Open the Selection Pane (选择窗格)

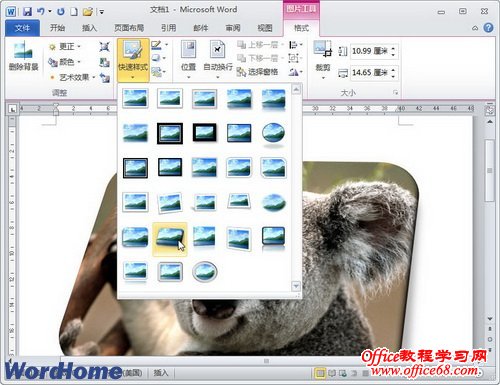tap(257, 72)
